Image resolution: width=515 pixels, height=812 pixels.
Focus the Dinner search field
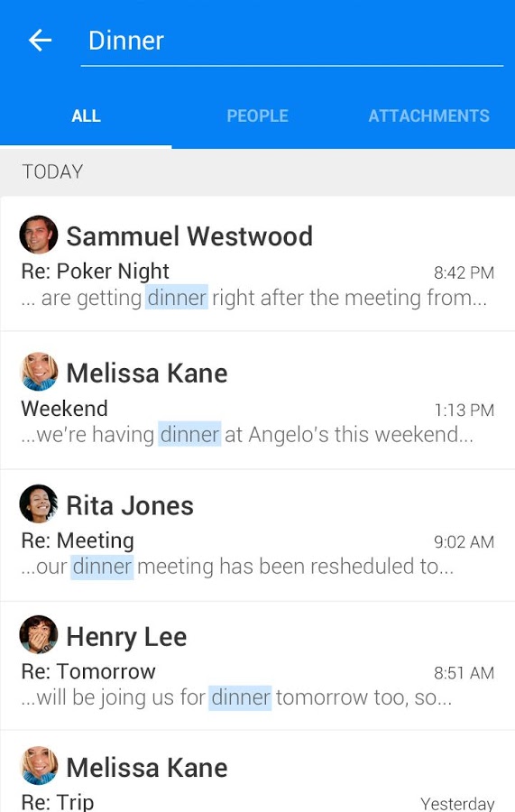(292, 41)
